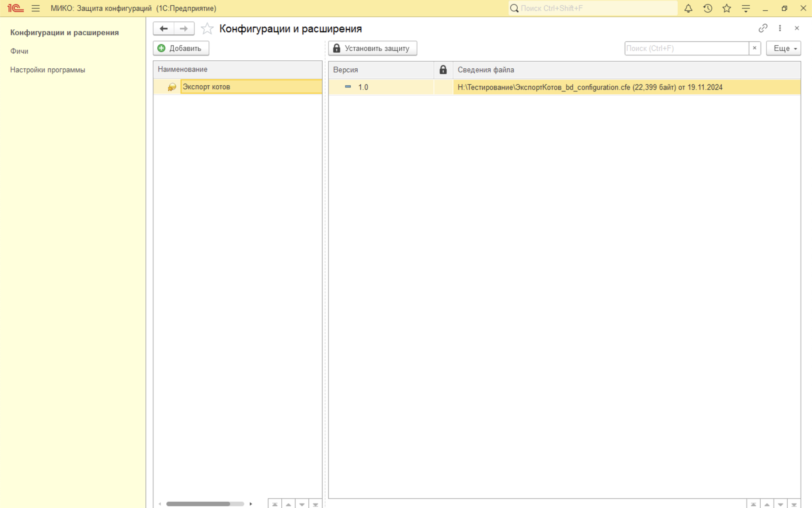Go back with left arrow

point(164,29)
